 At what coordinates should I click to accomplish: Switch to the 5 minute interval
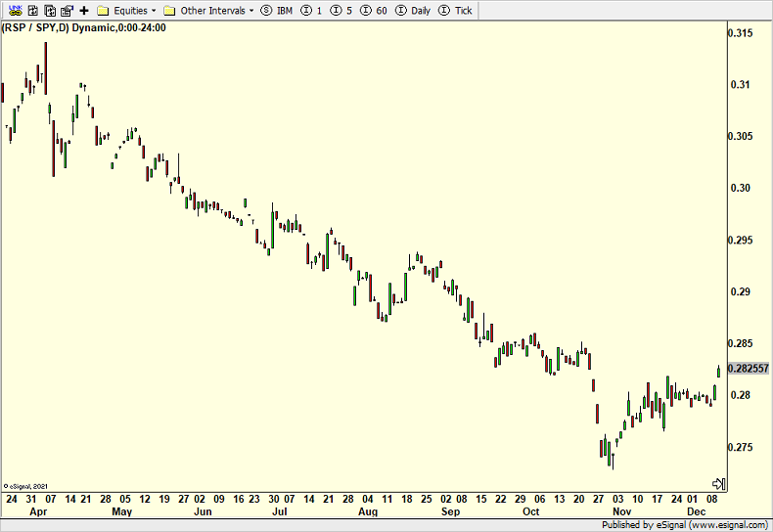[x=341, y=11]
